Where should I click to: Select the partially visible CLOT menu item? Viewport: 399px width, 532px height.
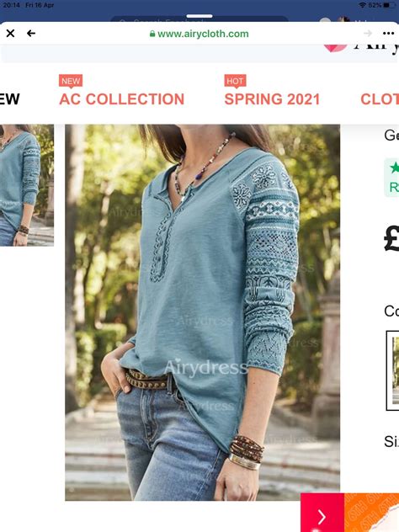pyautogui.click(x=380, y=99)
